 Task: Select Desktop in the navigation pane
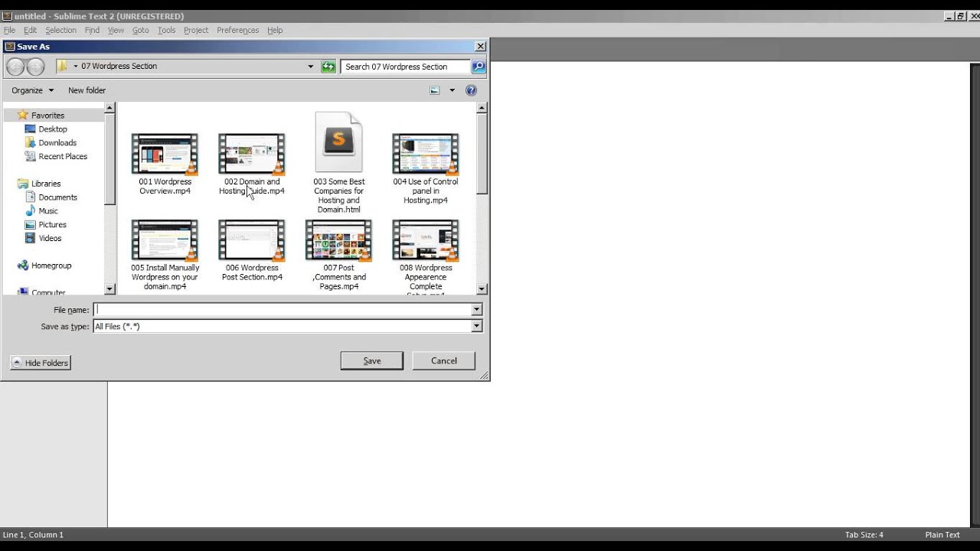[53, 129]
